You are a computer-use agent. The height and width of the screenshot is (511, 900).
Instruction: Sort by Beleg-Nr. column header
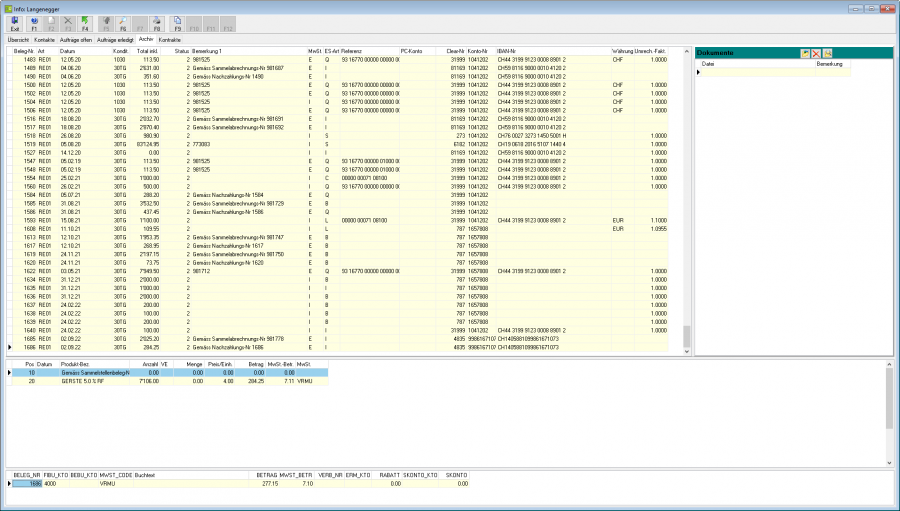[24, 51]
